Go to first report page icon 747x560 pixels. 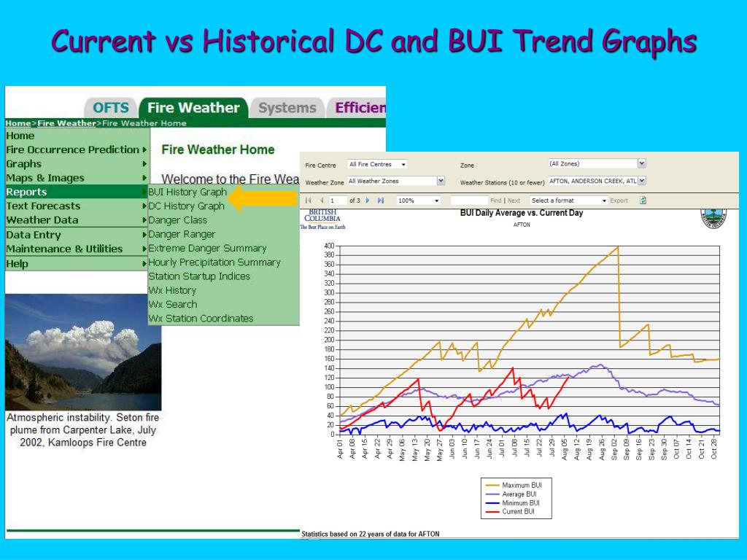309,201
